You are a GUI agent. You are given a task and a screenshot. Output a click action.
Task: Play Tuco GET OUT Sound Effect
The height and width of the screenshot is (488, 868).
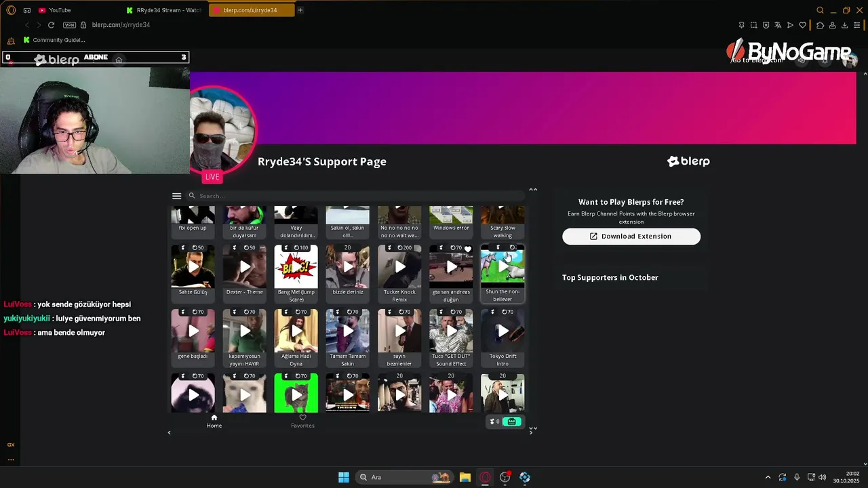pyautogui.click(x=451, y=331)
